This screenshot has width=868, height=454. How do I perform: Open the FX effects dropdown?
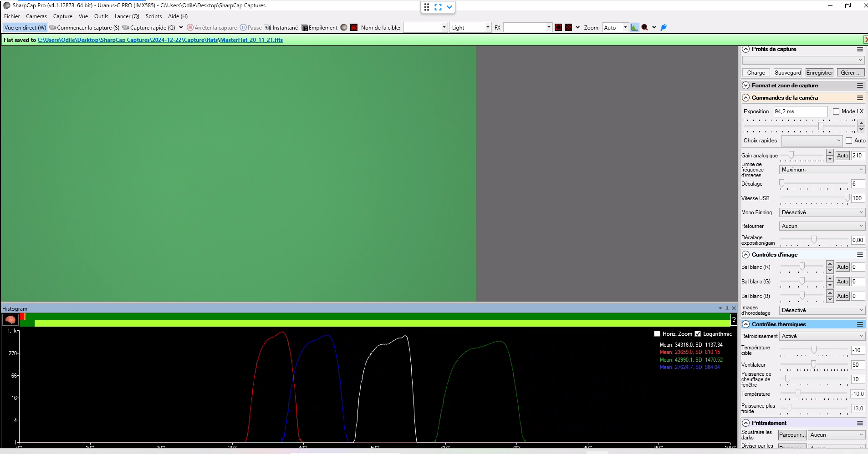[528, 28]
